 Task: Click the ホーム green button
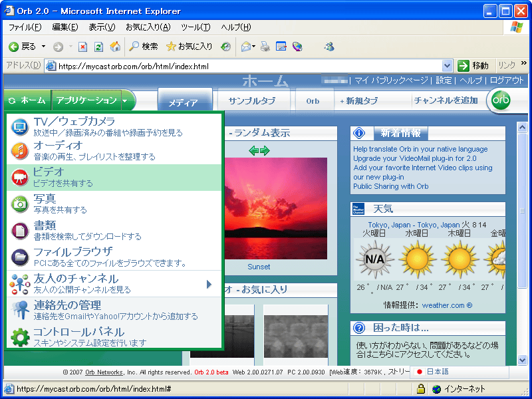(27, 100)
